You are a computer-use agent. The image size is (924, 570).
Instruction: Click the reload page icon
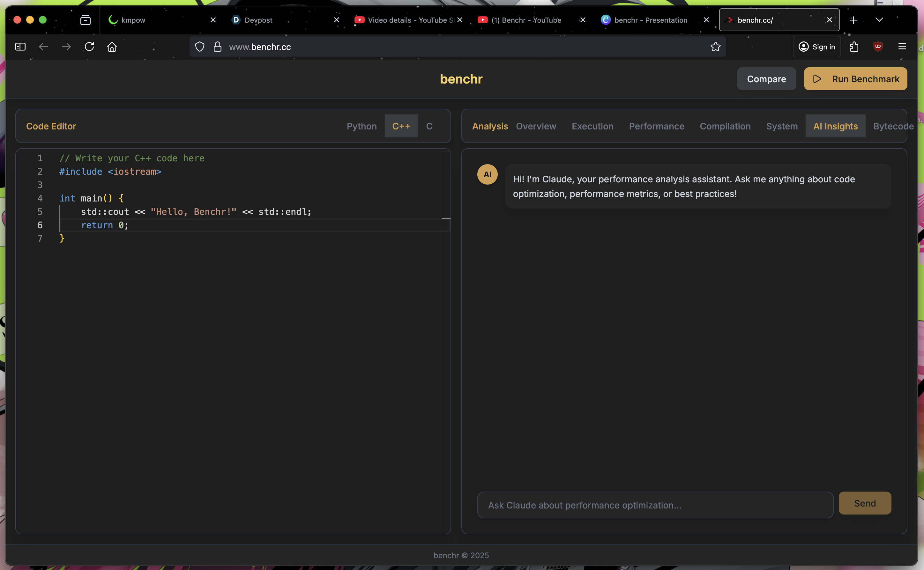pyautogui.click(x=89, y=47)
